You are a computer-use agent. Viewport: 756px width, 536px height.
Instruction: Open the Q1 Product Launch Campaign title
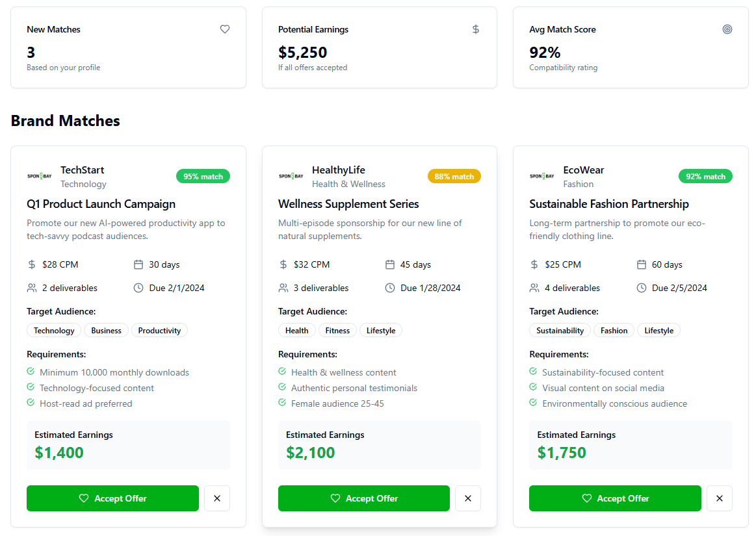(101, 204)
